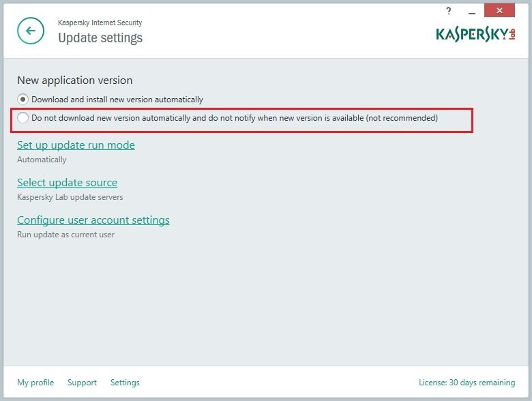The height and width of the screenshot is (401, 532).
Task: Open help via the question mark icon
Action: (x=449, y=11)
